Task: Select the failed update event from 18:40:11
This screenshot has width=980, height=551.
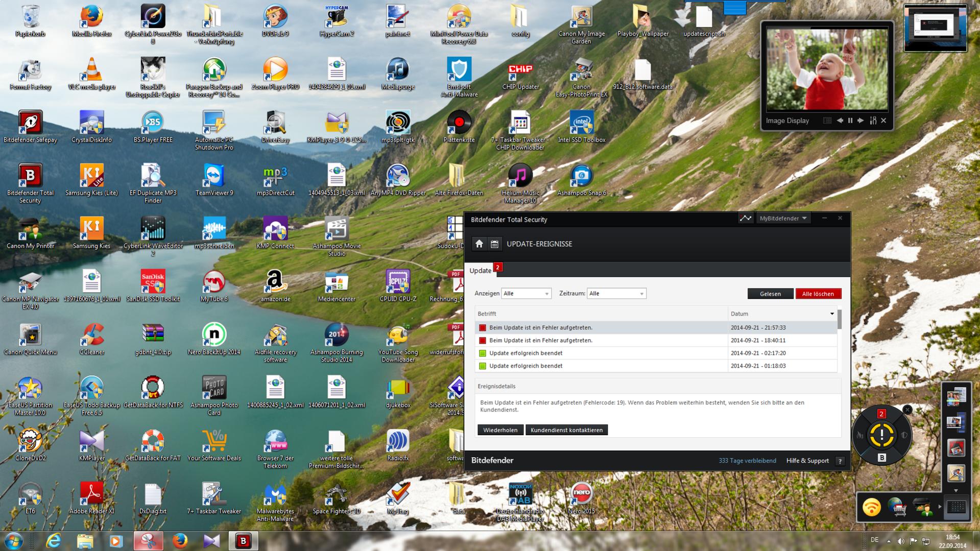Action: tap(656, 340)
